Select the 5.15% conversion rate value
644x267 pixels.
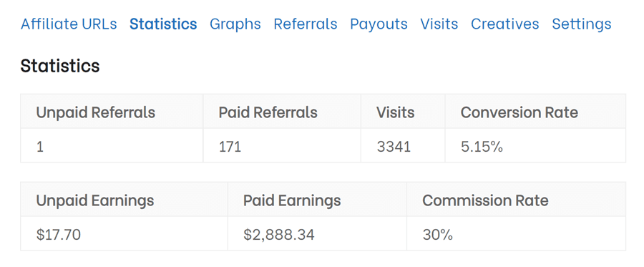(482, 147)
